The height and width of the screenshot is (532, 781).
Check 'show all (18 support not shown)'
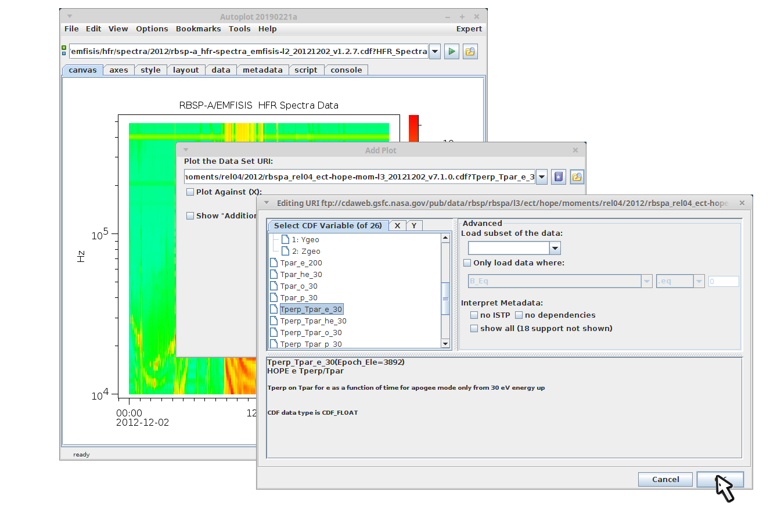(474, 329)
